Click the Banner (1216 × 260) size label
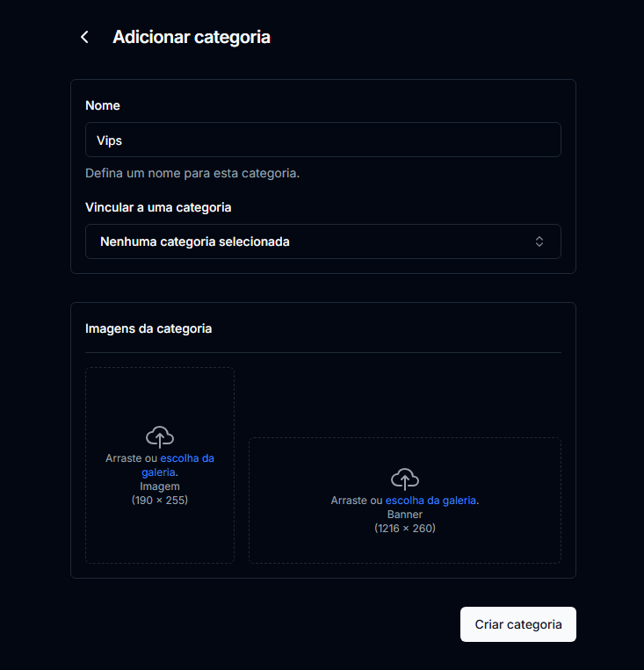The width and height of the screenshot is (644, 670). (x=404, y=522)
